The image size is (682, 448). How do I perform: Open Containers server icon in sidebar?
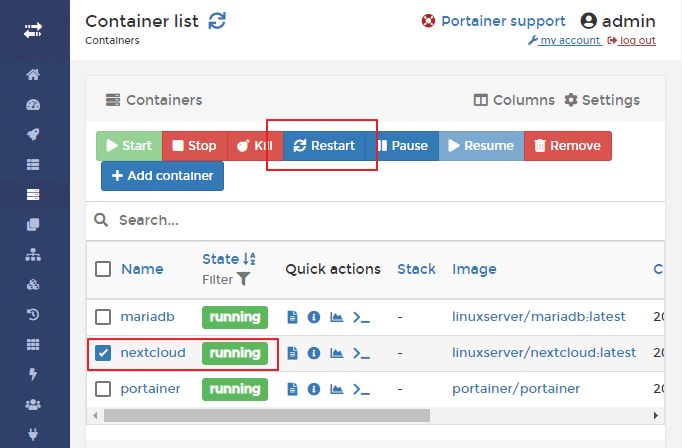[33, 194]
